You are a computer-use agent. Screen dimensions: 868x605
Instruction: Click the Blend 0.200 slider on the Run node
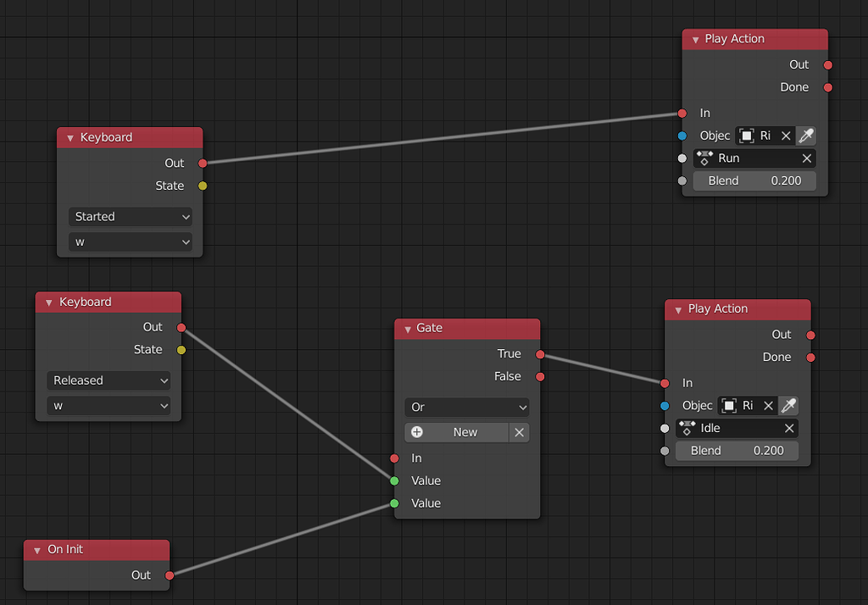pyautogui.click(x=754, y=180)
